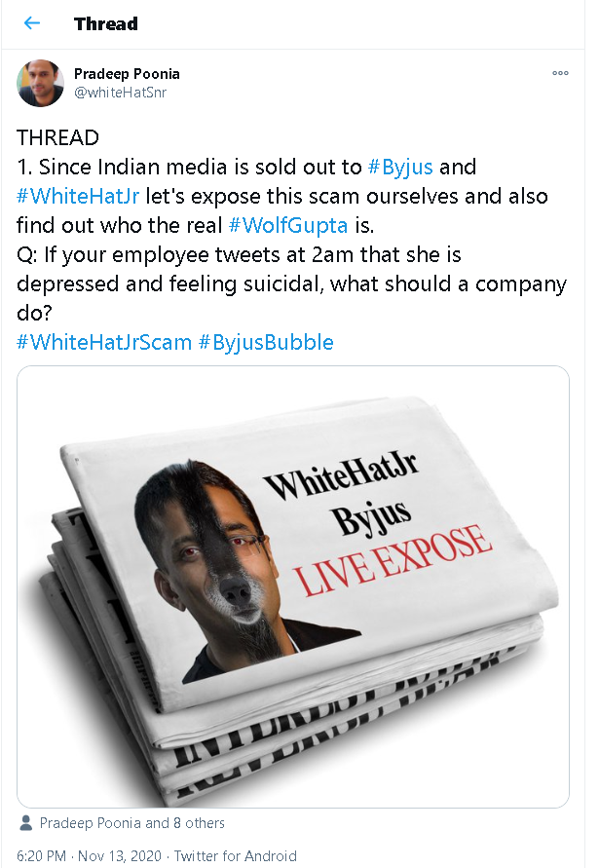The image size is (599, 868).
Task: Click the @whiteHatSnr handle
Action: pyautogui.click(x=120, y=93)
